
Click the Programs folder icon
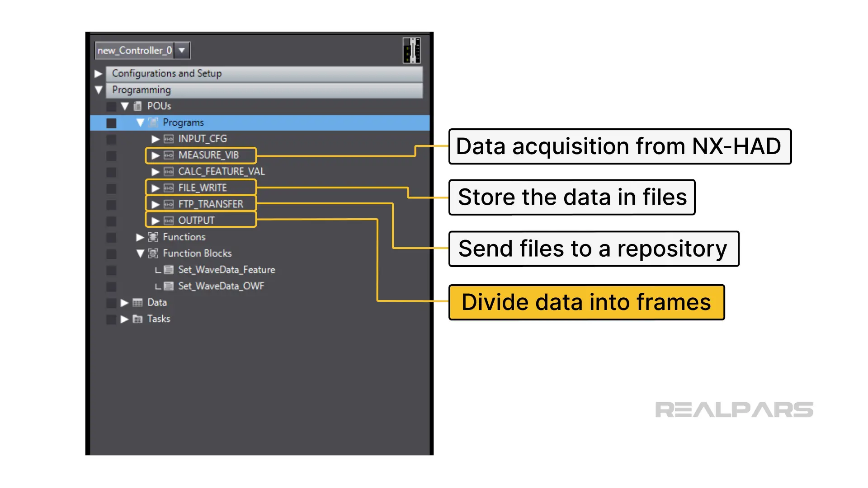pos(153,122)
